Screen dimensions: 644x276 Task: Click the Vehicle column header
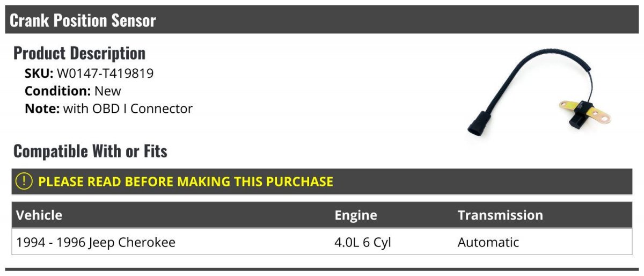[x=39, y=215]
